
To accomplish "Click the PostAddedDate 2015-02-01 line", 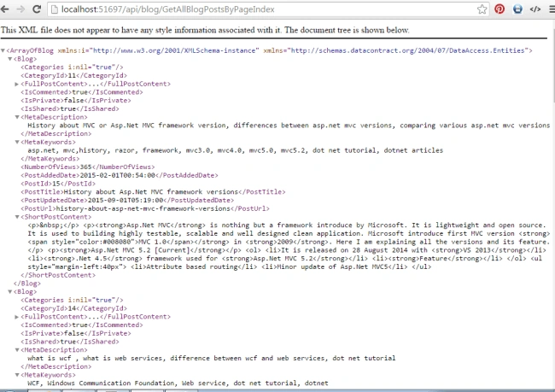I will [x=120, y=175].
